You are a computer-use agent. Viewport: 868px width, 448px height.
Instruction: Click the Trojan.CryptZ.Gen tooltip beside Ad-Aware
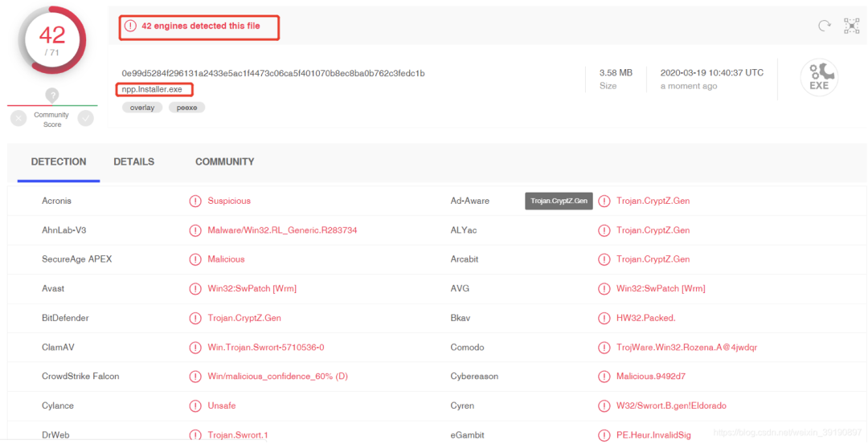point(559,201)
